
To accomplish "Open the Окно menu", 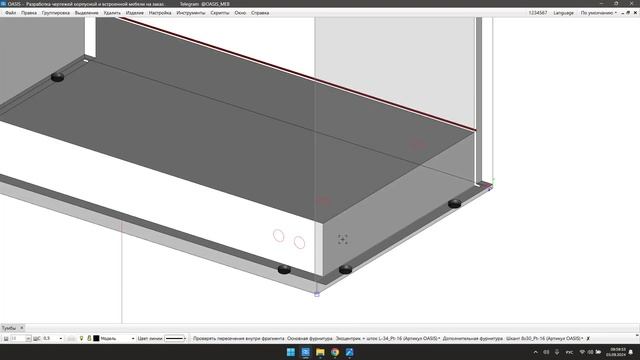I will point(240,13).
